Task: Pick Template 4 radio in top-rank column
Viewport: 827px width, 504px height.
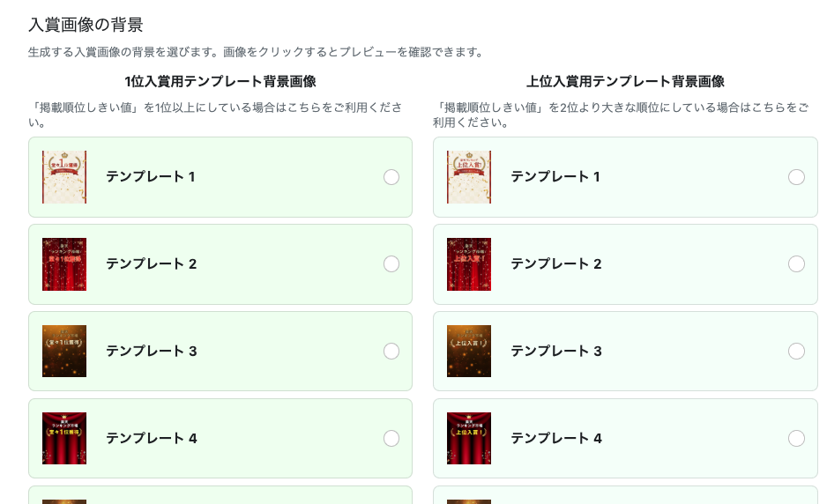Action: click(796, 439)
